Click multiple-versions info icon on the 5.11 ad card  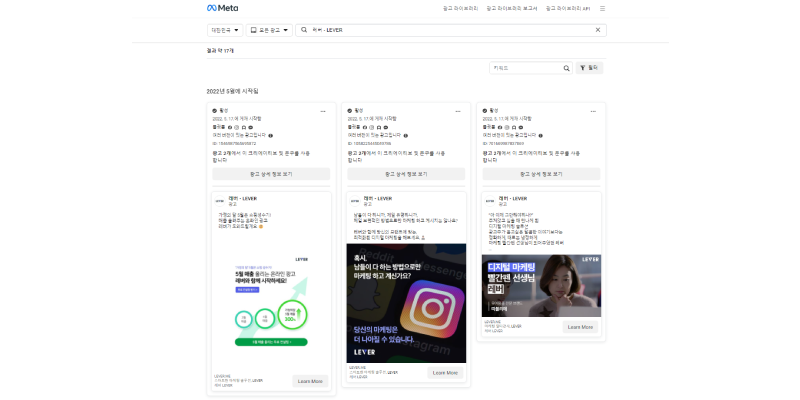point(540,136)
